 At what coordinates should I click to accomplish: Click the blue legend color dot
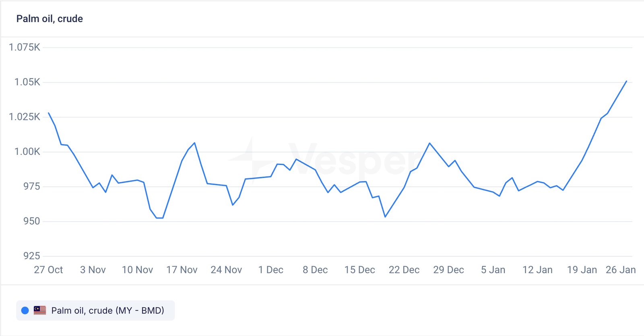point(25,310)
